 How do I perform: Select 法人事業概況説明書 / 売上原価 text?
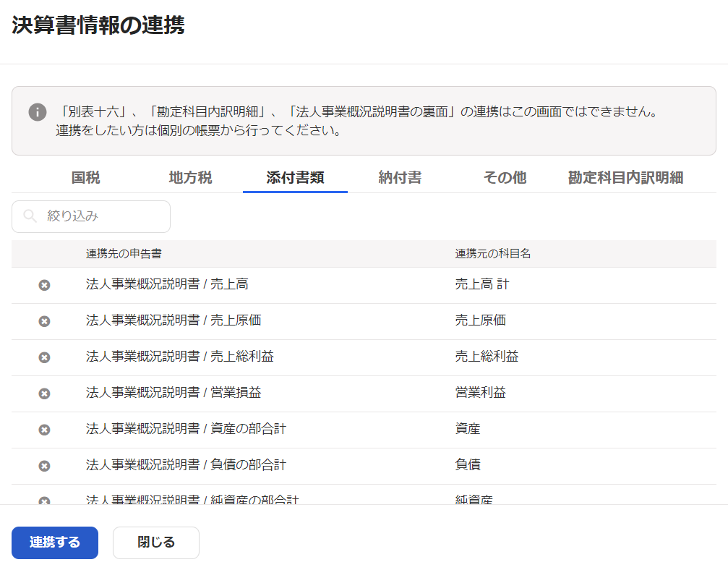[174, 320]
